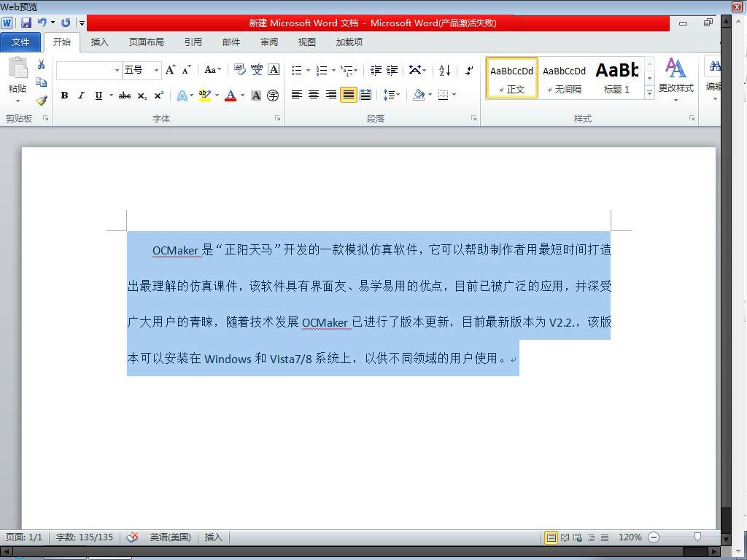Click the spell check status icon

pos(132,537)
